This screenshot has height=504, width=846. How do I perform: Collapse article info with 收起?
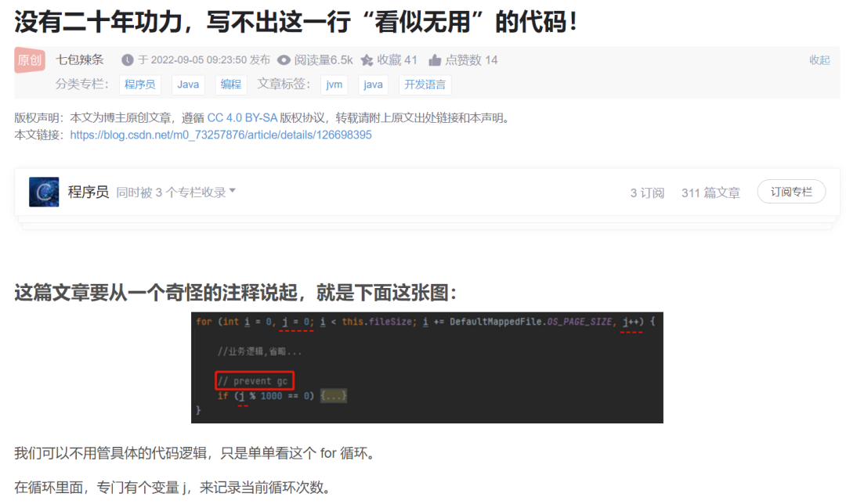[819, 59]
